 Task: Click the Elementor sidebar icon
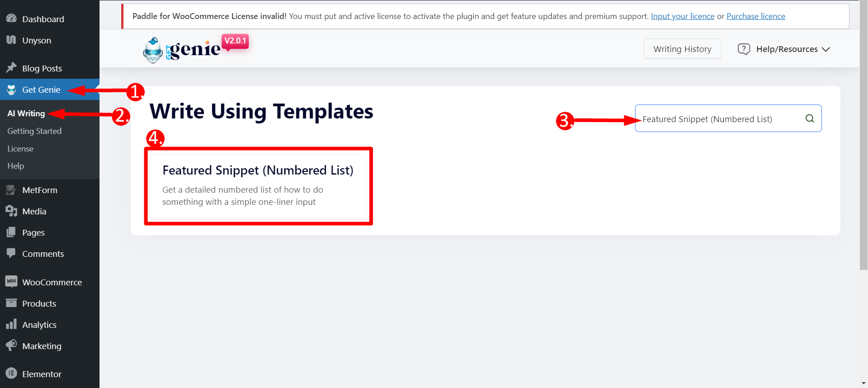coord(11,374)
